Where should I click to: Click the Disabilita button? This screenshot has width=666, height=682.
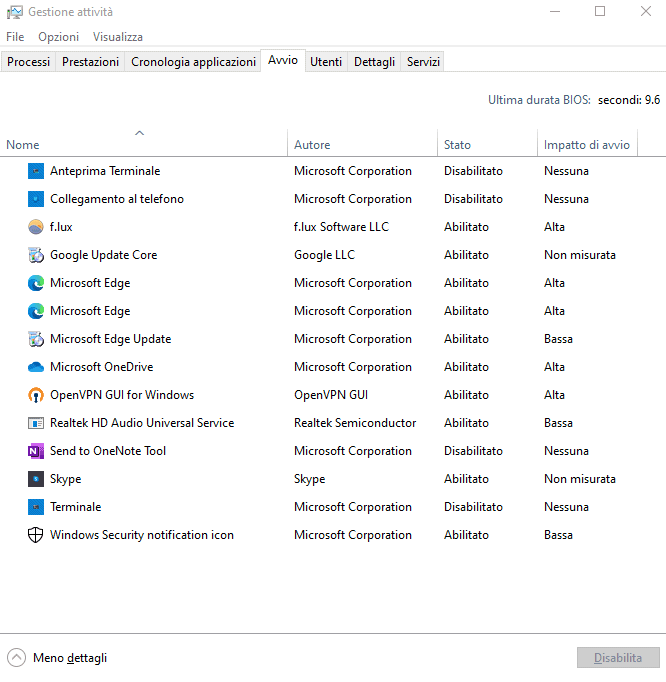pyautogui.click(x=618, y=658)
